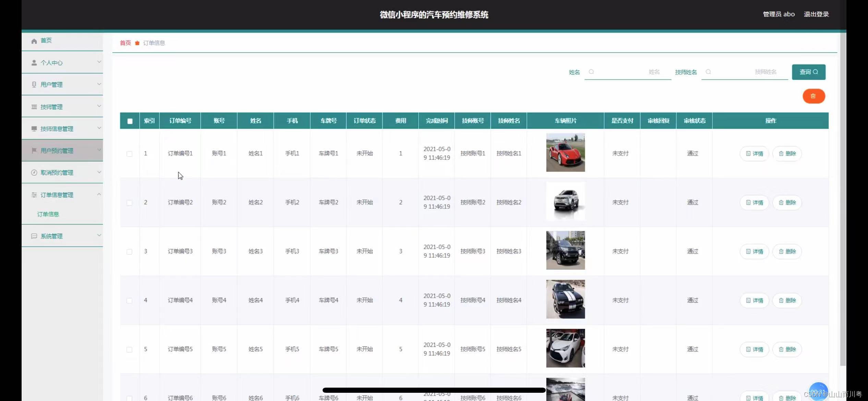Click the sliders icon for 订单信息管理
This screenshot has height=401, width=868.
pos(34,195)
